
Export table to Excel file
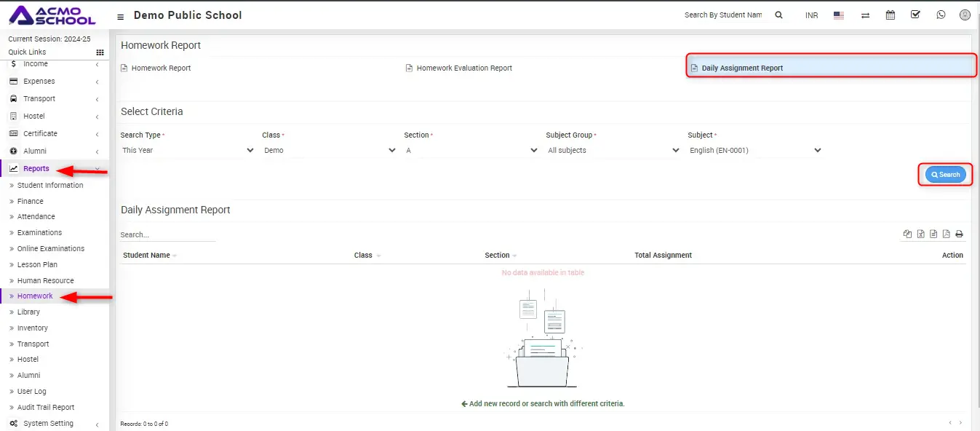tap(920, 234)
